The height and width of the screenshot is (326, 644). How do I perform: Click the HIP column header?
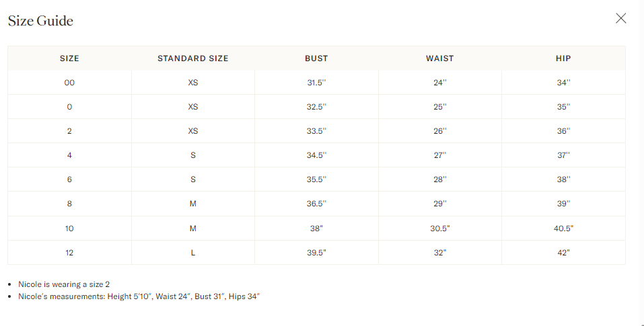pyautogui.click(x=563, y=58)
